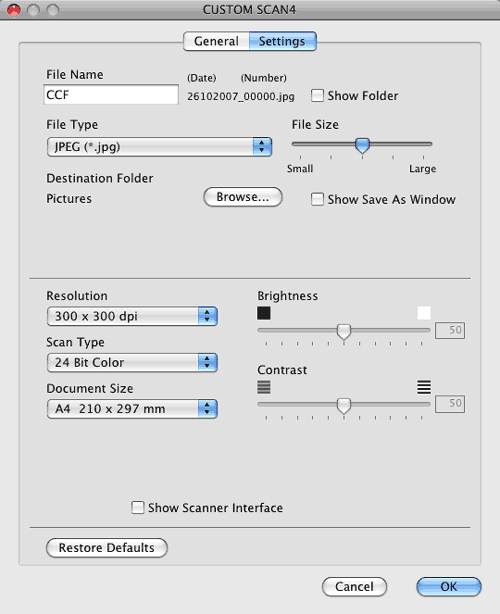Viewport: 500px width, 614px height.
Task: Open the 24 Bit Color scan type dropdown
Action: 132,362
